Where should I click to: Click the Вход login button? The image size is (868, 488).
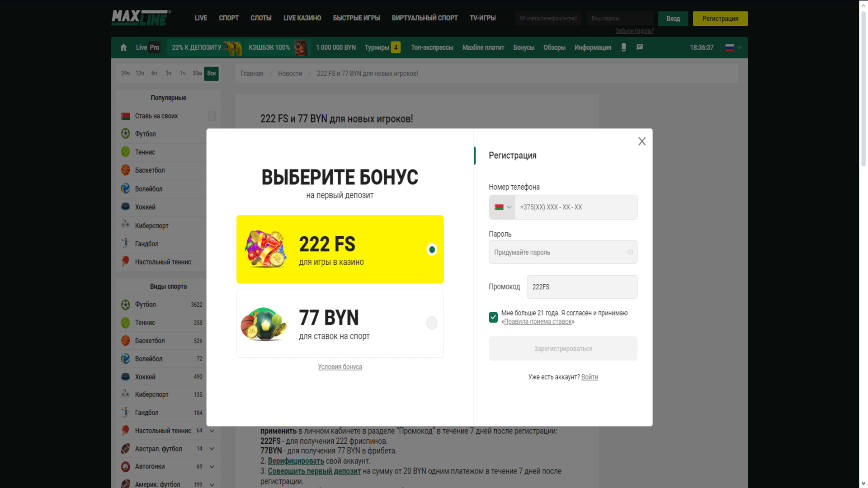tap(673, 19)
